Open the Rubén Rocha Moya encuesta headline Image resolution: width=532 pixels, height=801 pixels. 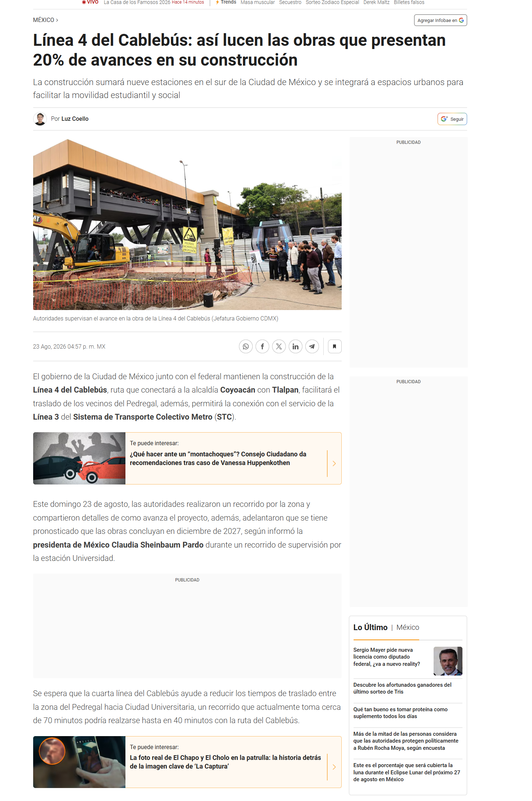406,741
